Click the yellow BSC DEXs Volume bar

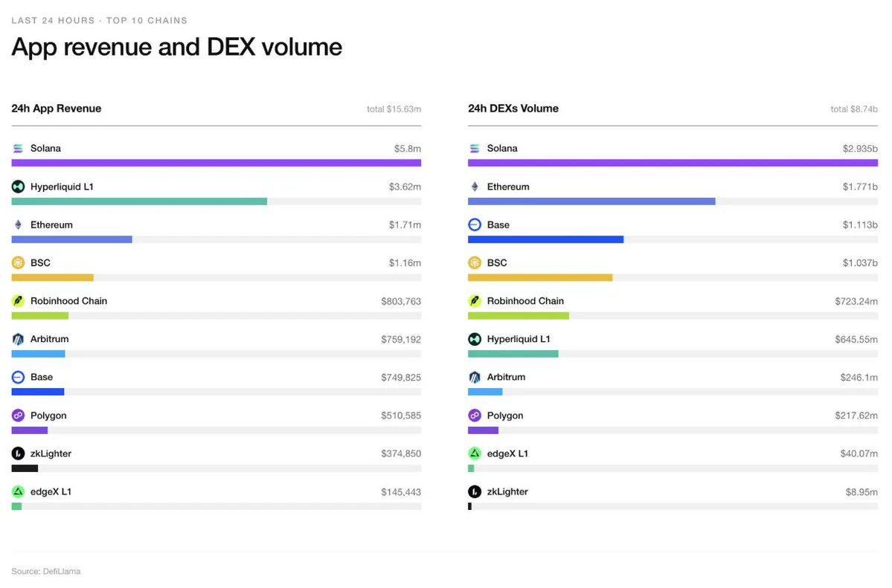point(540,277)
